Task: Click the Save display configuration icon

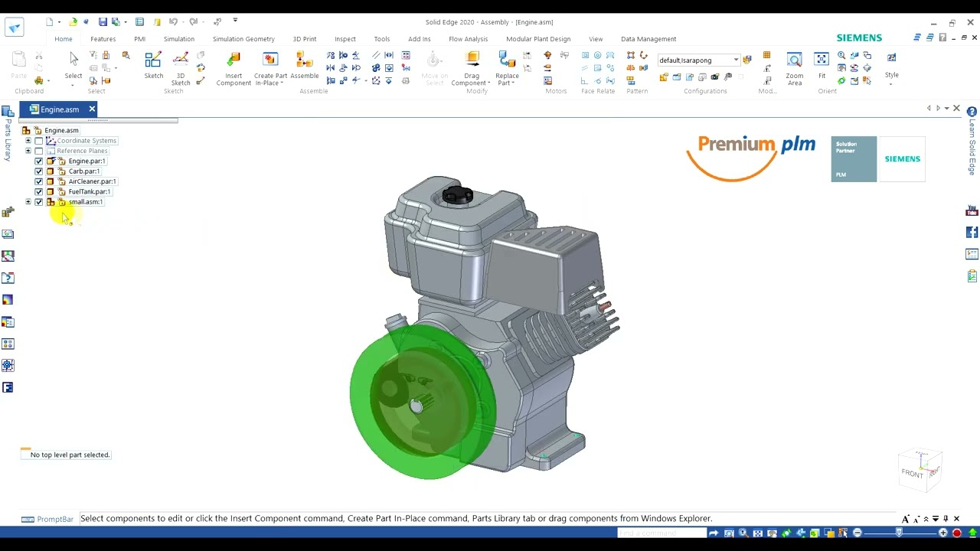Action: click(746, 60)
